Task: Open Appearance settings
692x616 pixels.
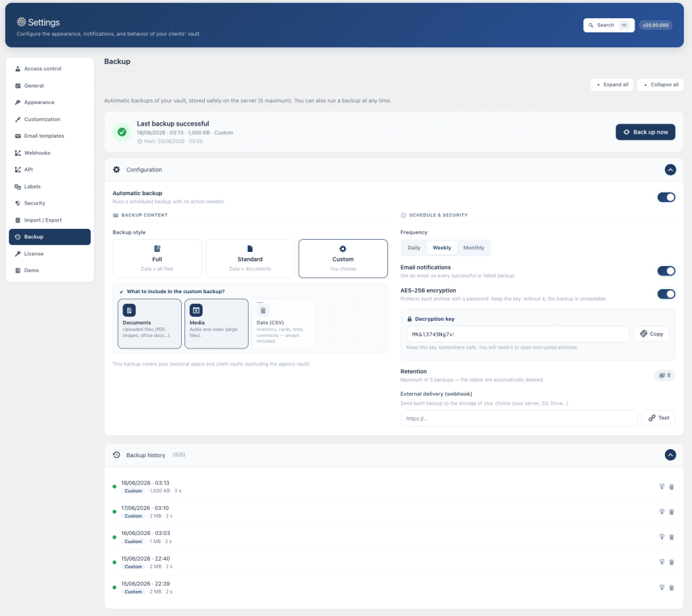Action: (50, 103)
